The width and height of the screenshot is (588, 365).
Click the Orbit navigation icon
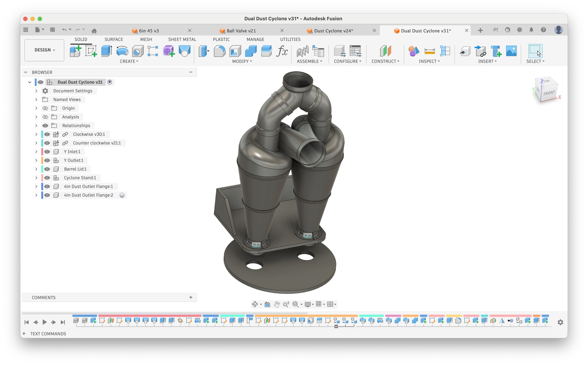(x=255, y=304)
